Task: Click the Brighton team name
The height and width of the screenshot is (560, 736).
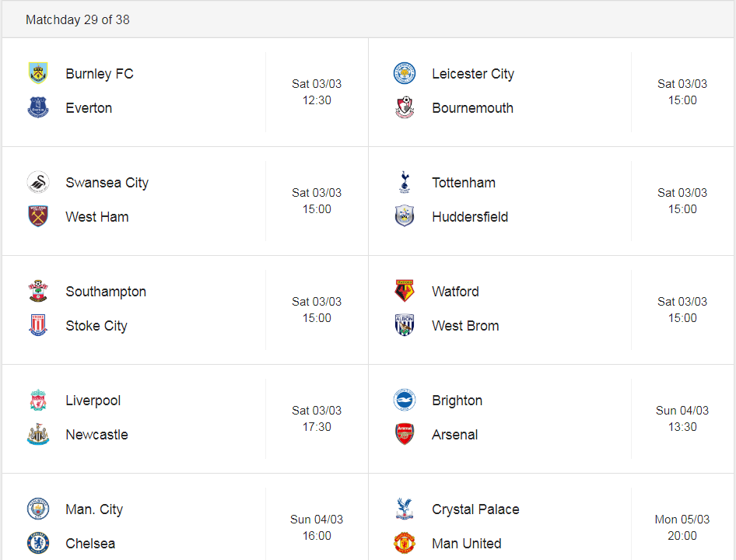Action: coord(457,401)
